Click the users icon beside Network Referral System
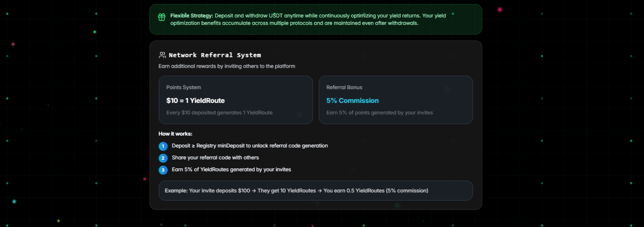This screenshot has width=644, height=227. pyautogui.click(x=162, y=55)
